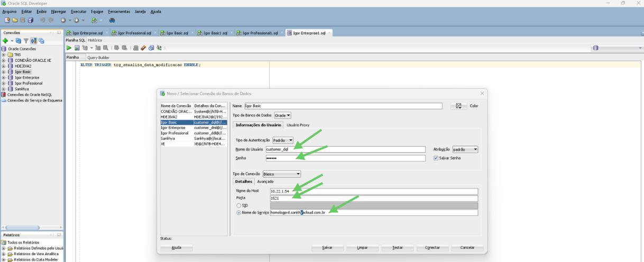This screenshot has width=644, height=262.
Task: Click the Run Script icon
Action: [77, 48]
